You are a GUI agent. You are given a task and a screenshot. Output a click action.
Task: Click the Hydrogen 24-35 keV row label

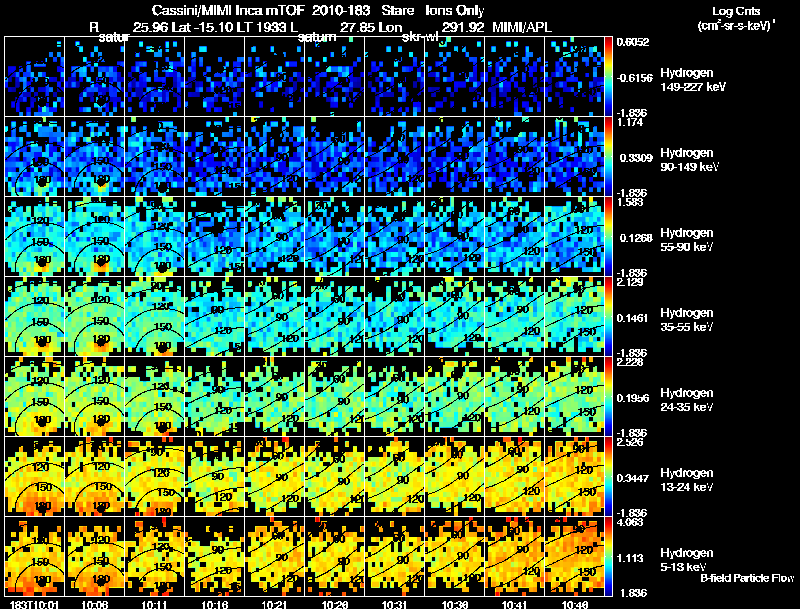pos(687,400)
